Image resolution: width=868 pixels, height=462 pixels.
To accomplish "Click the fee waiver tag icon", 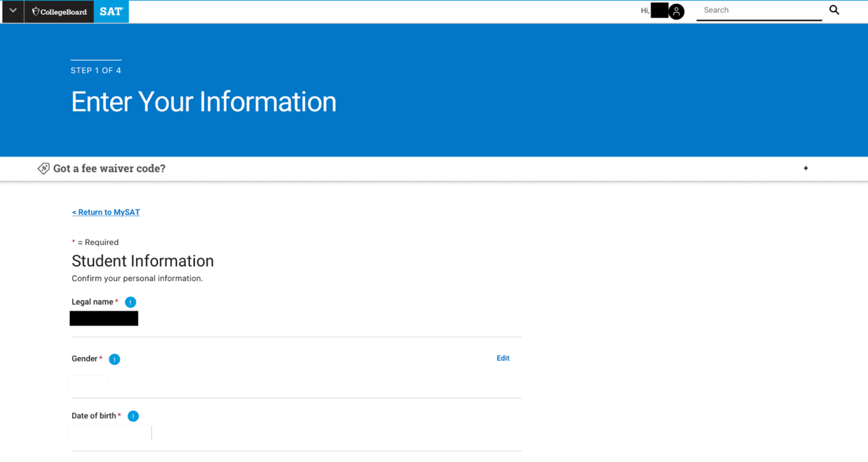I will click(x=44, y=168).
